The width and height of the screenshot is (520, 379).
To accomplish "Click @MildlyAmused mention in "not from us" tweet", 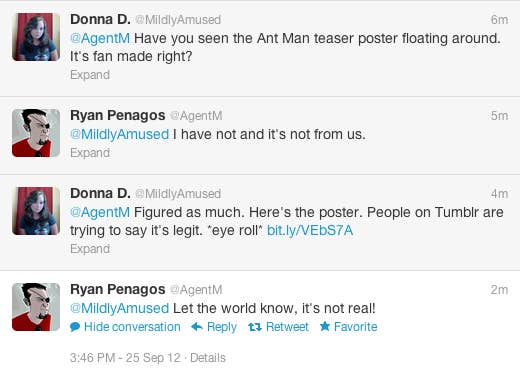I will (x=120, y=134).
